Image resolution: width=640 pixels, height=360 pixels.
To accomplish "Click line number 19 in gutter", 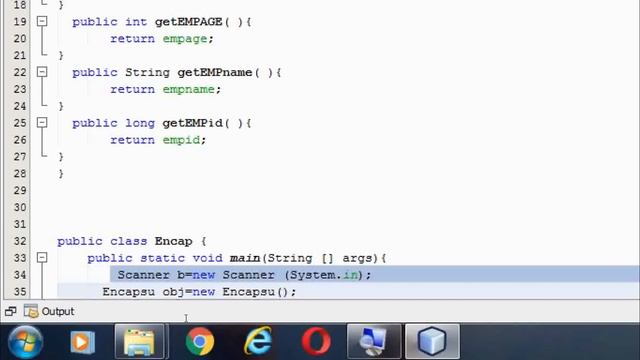I will 20,22.
